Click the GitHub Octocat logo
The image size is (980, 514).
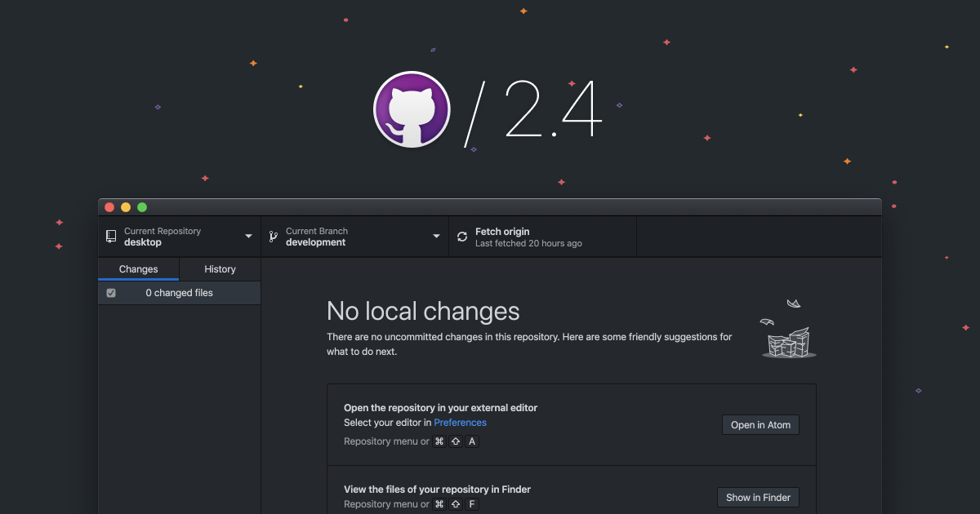pos(411,109)
